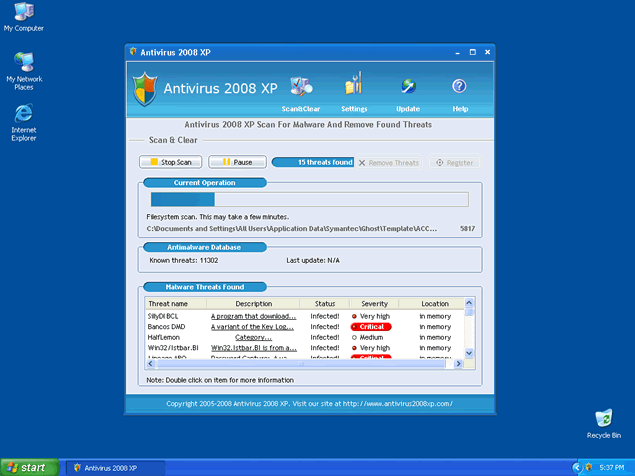Sort the list by Threat name column

coord(168,303)
